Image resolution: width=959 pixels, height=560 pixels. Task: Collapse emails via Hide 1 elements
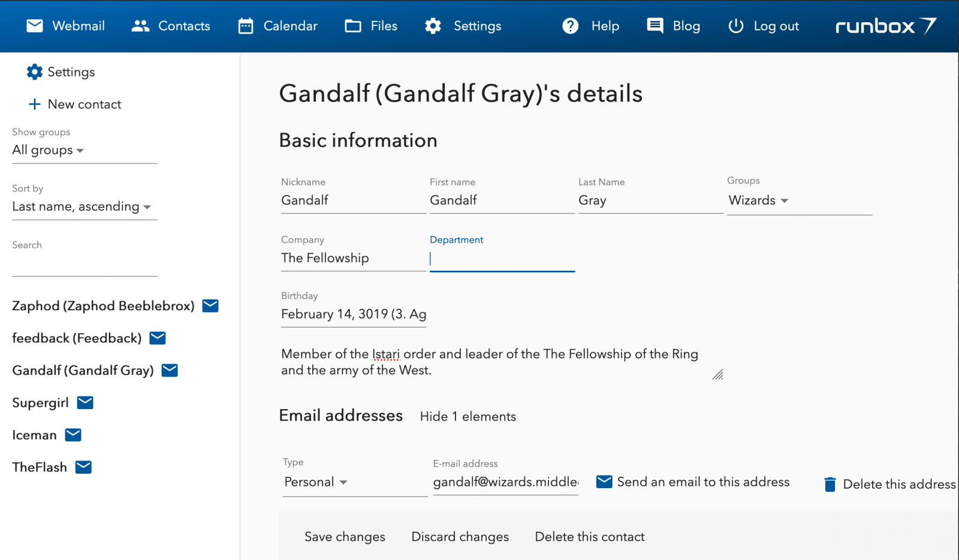click(468, 416)
